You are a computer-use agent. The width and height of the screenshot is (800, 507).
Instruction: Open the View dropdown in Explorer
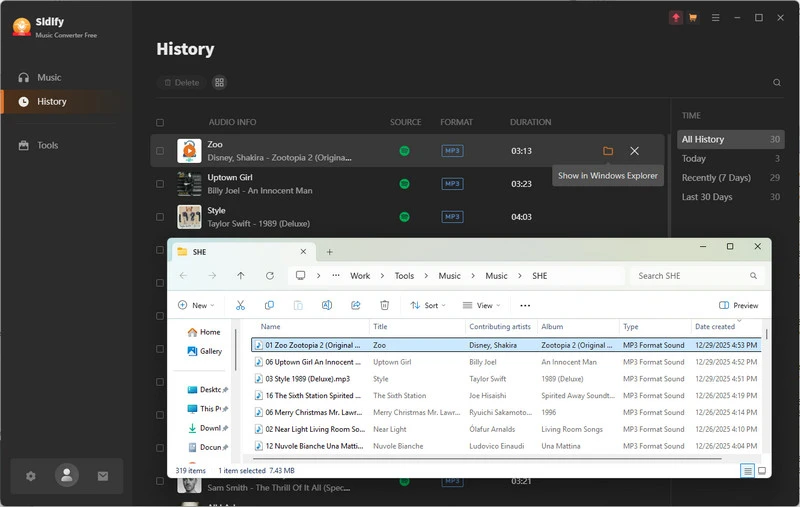pyautogui.click(x=481, y=305)
